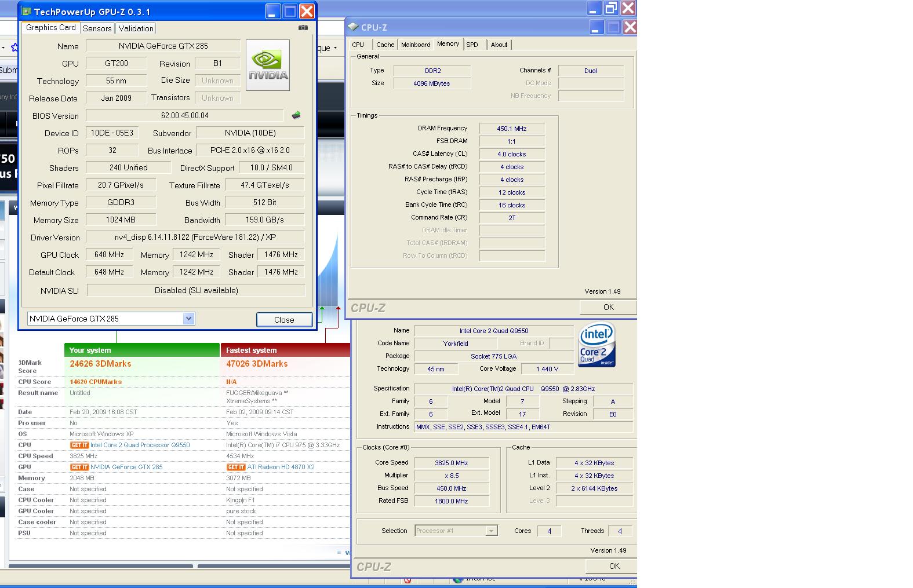Screen dimensions: 913x588
Task: Open the About tab in CPU-Z
Action: click(x=499, y=45)
